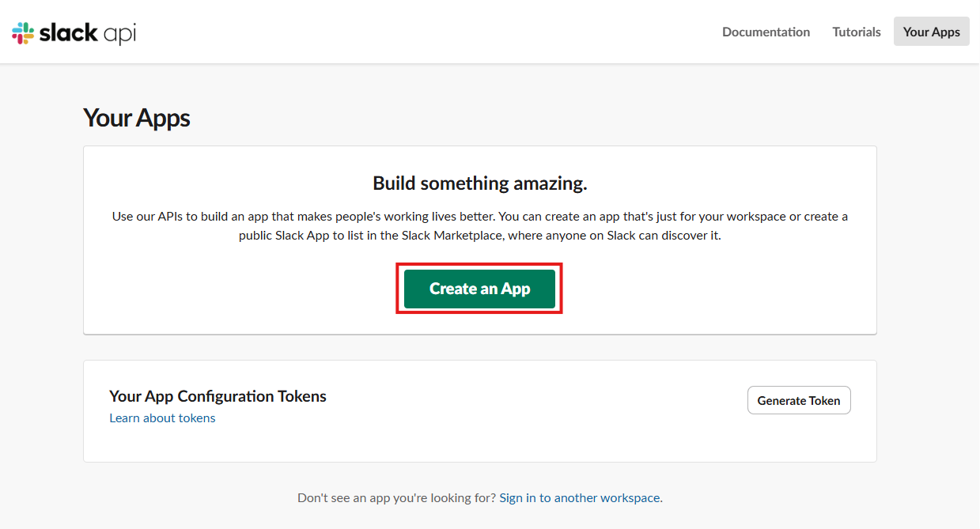Click the Slack API logo

pos(74,32)
